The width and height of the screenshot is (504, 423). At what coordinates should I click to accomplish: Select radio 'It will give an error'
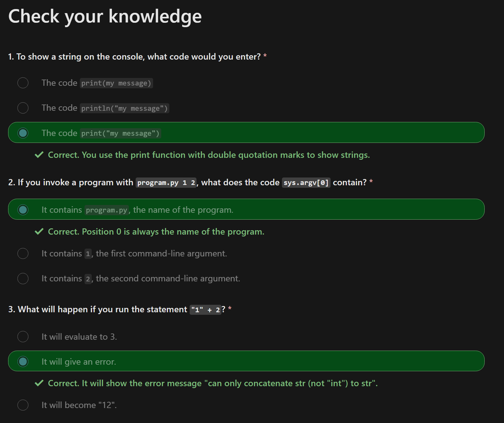coord(23,362)
